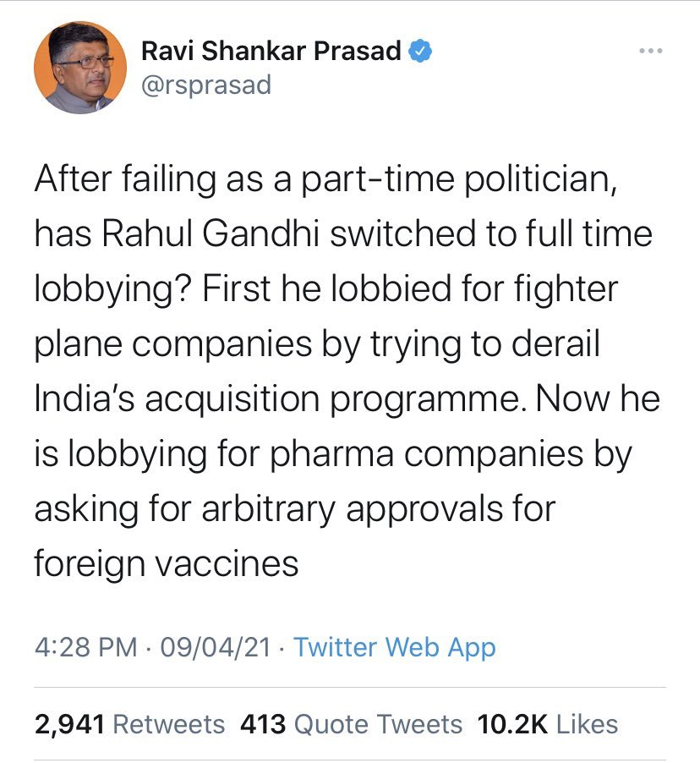Open the three-dot more options menu
This screenshot has width=700, height=763.
(650, 52)
